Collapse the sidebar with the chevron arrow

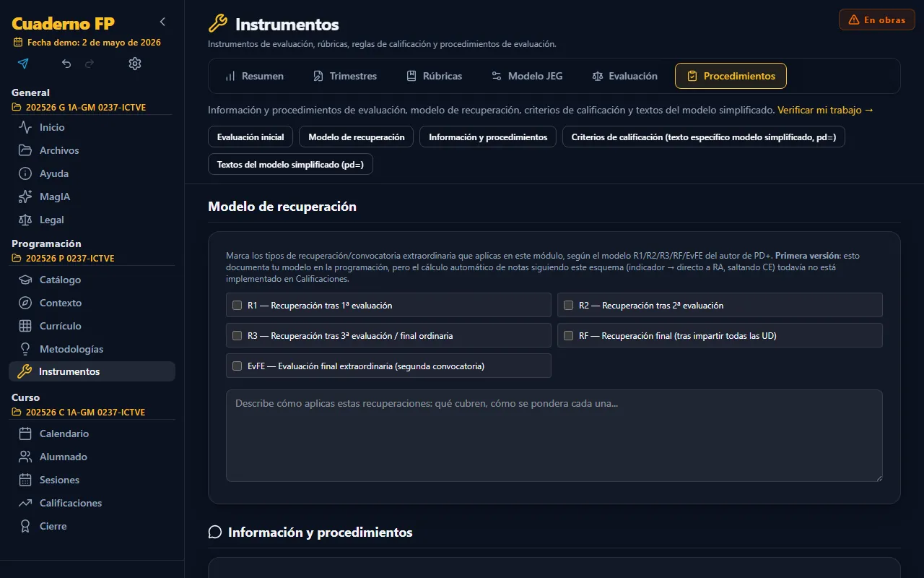pos(162,22)
